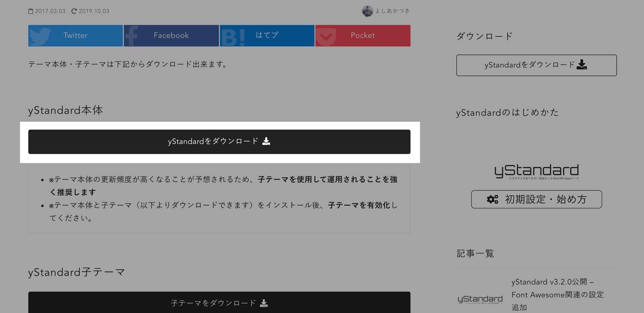The height and width of the screenshot is (313, 644).
Task: Click the Twitter bird icon
Action: [x=40, y=36]
